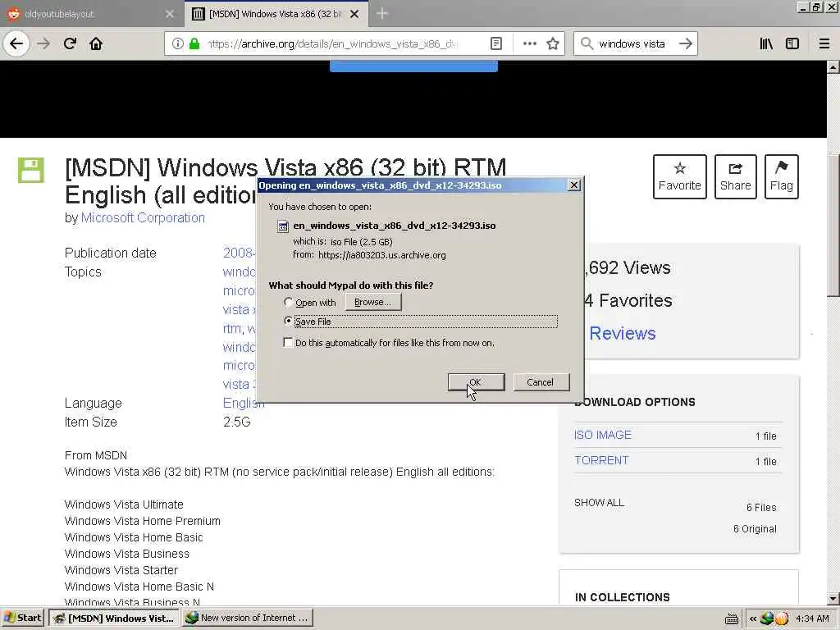The width and height of the screenshot is (840, 630).
Task: Open the ISO IMAGE download option
Action: point(603,435)
